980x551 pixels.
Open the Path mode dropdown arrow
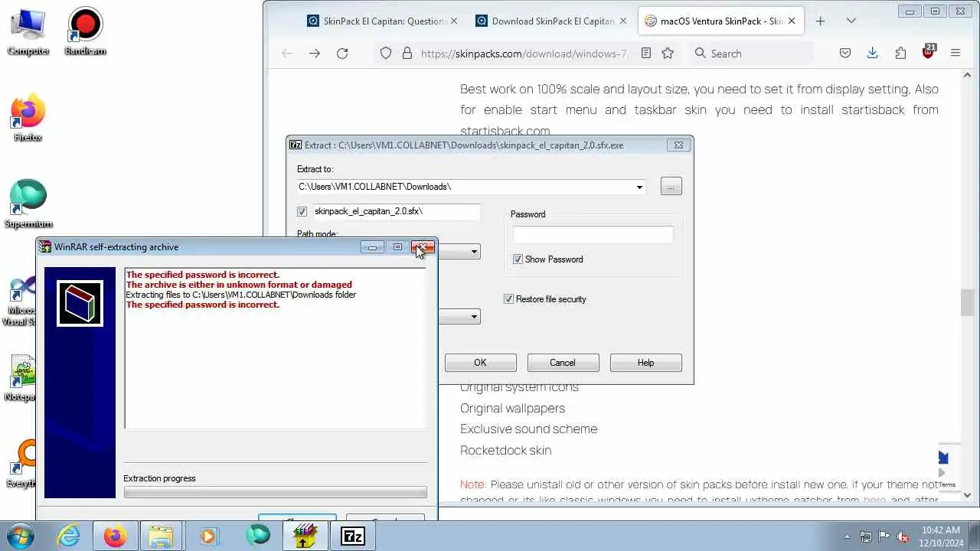coord(474,252)
